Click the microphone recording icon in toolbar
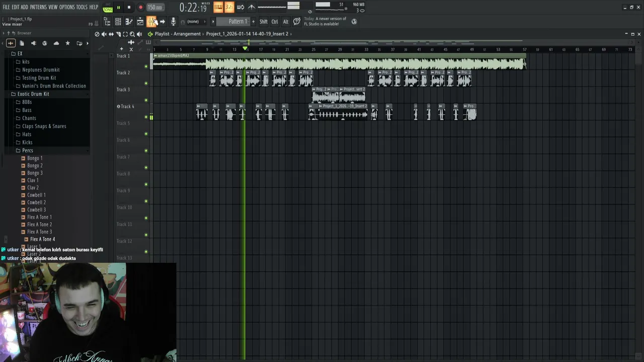 (174, 22)
